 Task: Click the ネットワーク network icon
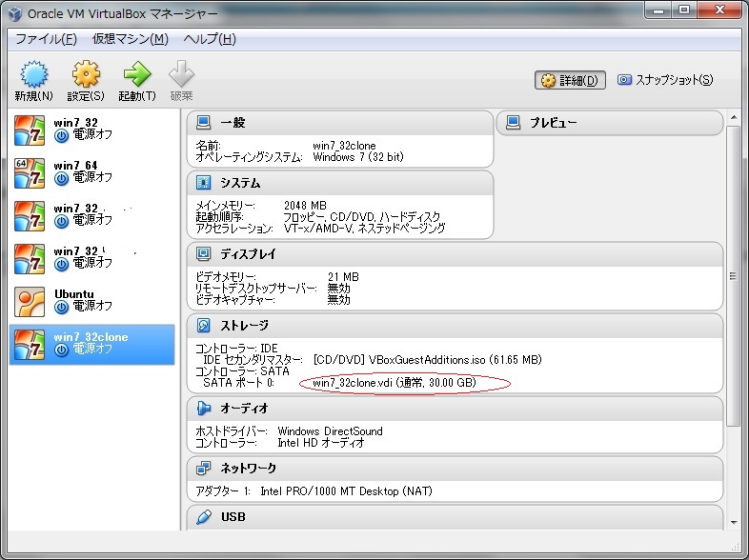click(204, 469)
